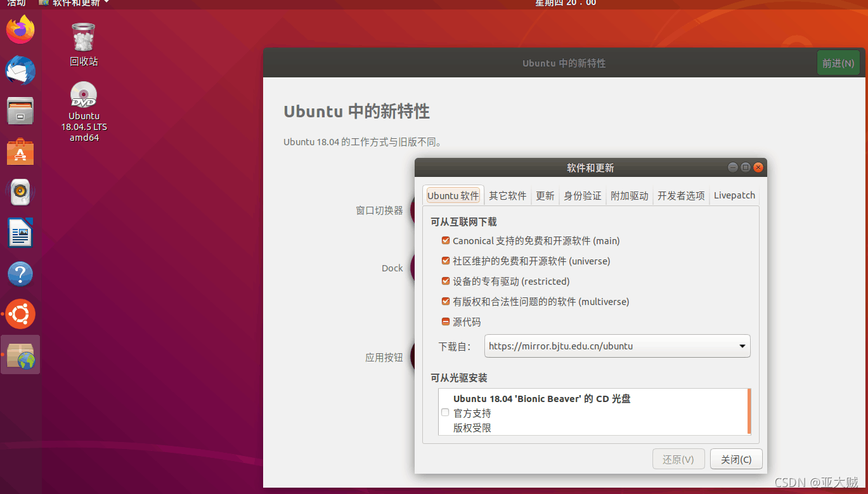This screenshot has height=494, width=868.
Task: Click the Ubuntu welcome icon in dock
Action: (x=20, y=314)
